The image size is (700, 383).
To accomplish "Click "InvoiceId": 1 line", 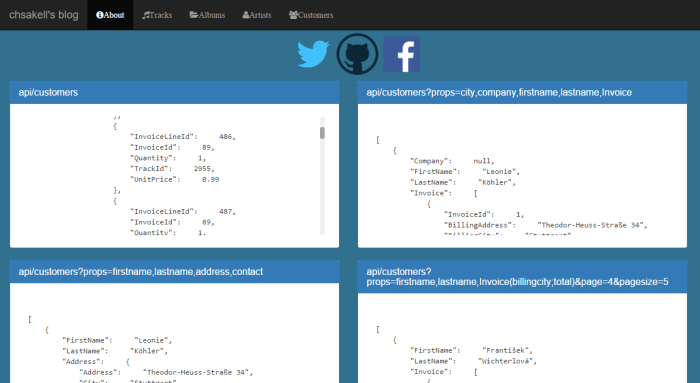I will [484, 214].
